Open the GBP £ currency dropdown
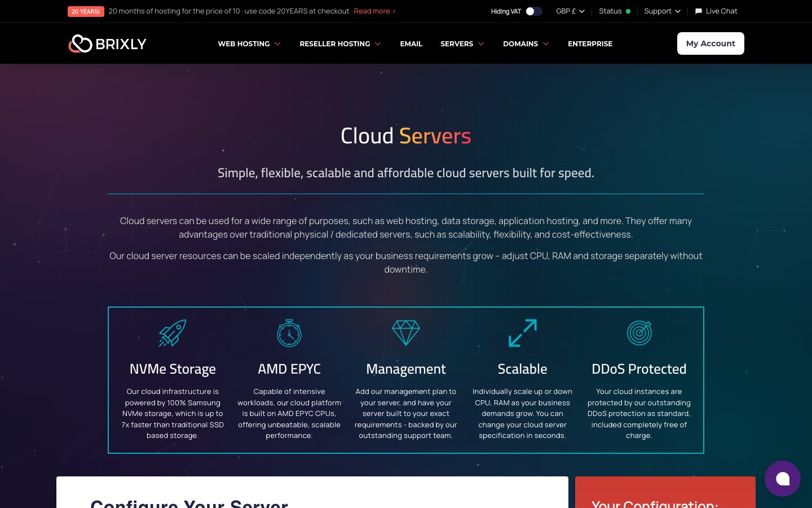 tap(570, 11)
